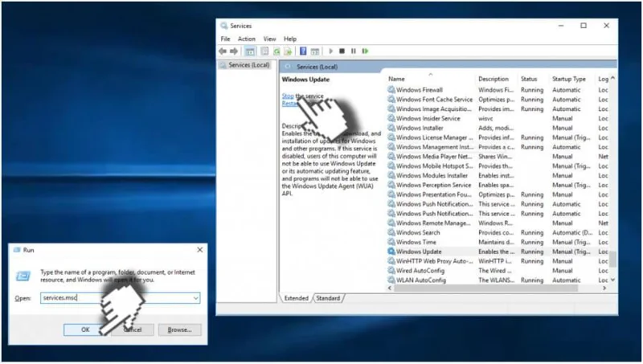Screen dimensions: 643x364
Task: Click Browse... in the Run dialog
Action: click(179, 329)
